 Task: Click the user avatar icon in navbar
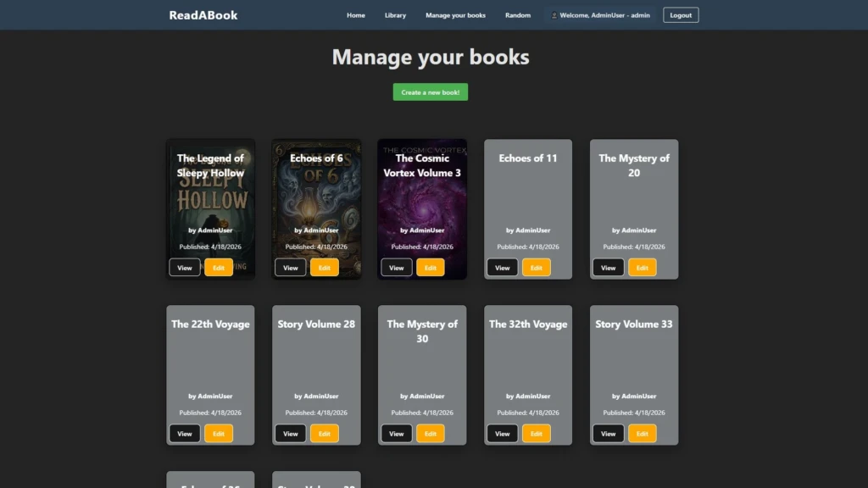pyautogui.click(x=555, y=14)
